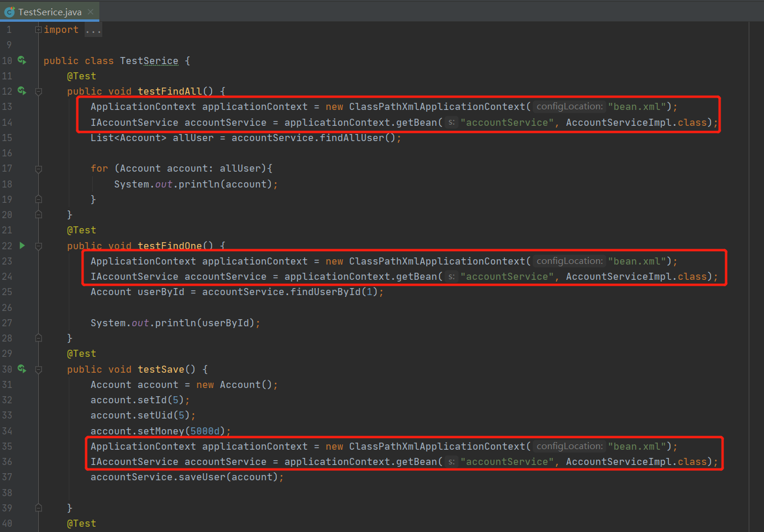The width and height of the screenshot is (764, 532).
Task: Click line number 26 in gutter
Action: pyautogui.click(x=7, y=307)
